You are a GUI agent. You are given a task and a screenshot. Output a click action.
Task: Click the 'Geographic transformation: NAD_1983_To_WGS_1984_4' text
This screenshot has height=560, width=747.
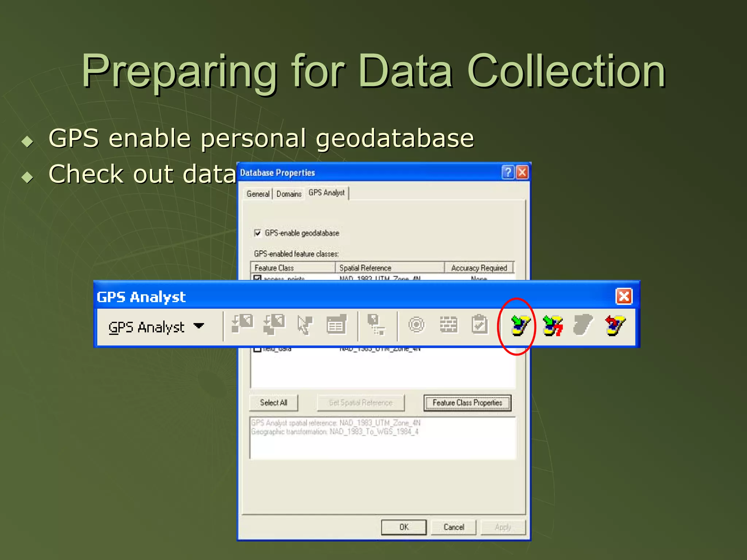coord(334,431)
